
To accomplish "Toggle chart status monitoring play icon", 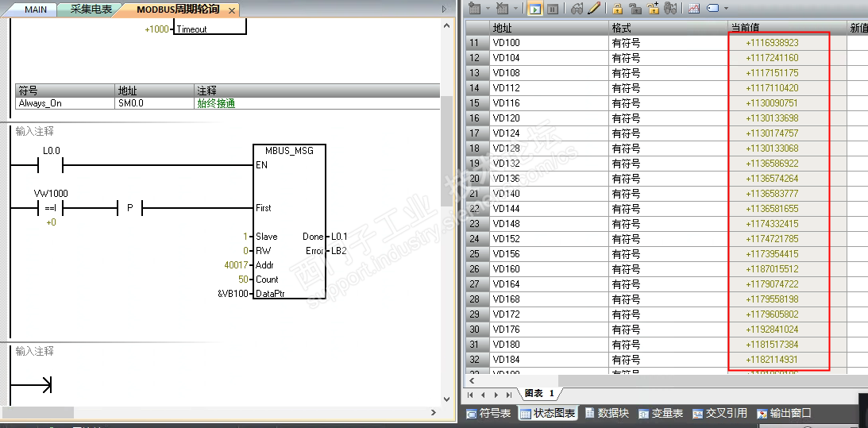I will (534, 8).
